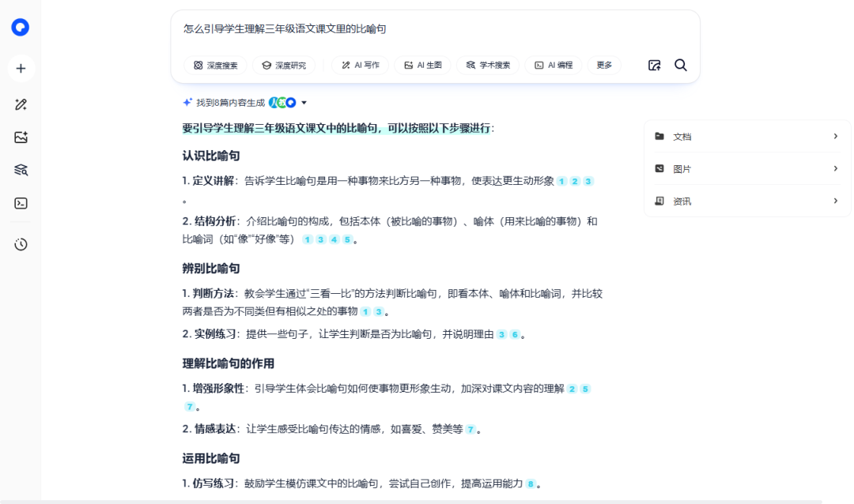Activate the AI 写作 mode chip
This screenshot has width=854, height=504.
pyautogui.click(x=359, y=66)
